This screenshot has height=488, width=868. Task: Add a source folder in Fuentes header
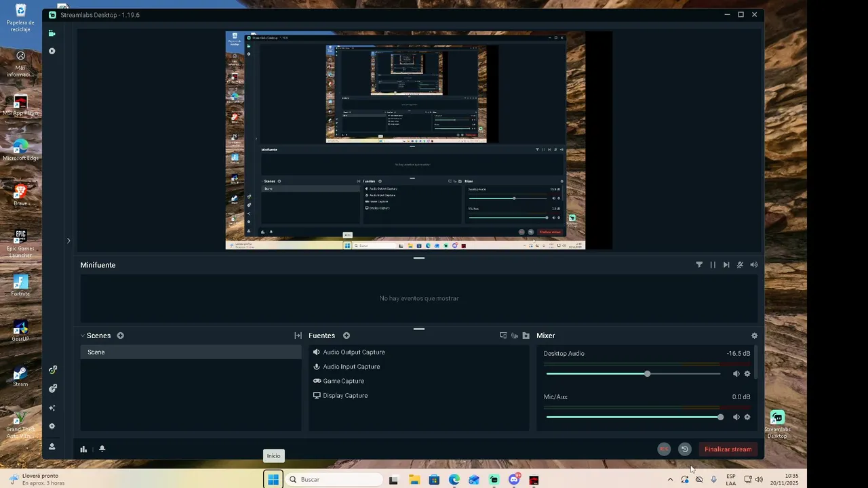click(x=526, y=335)
